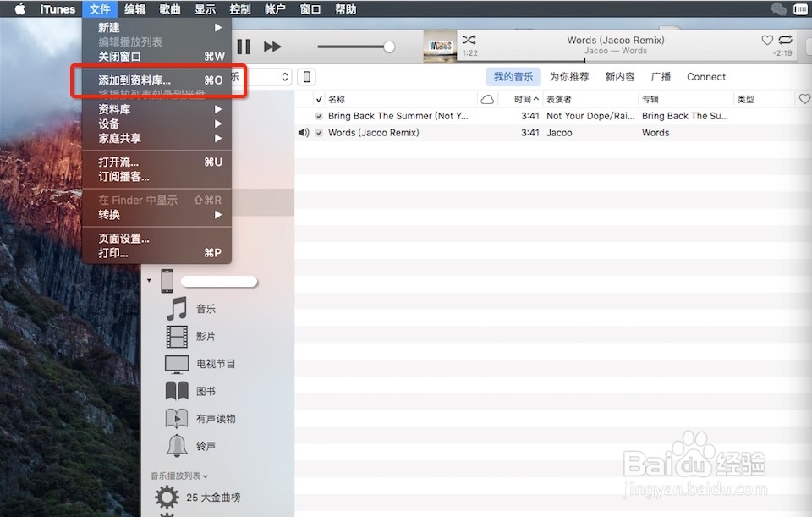
Task: Switch to Connect tab
Action: tap(706, 77)
